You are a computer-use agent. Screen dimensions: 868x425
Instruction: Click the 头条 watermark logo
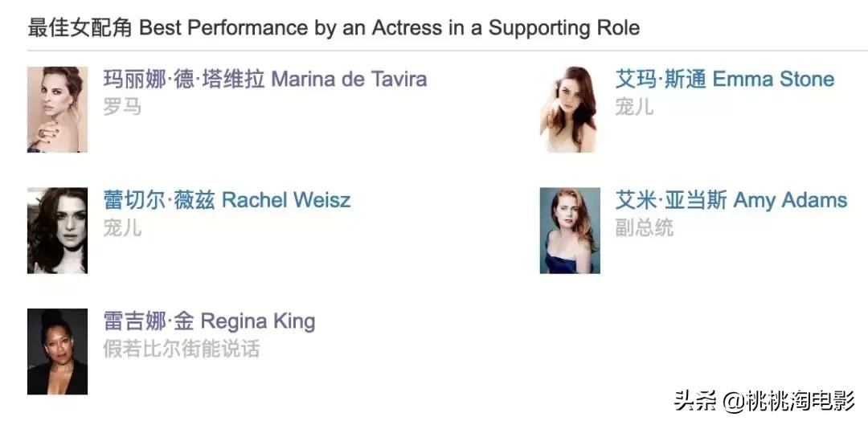coord(695,401)
